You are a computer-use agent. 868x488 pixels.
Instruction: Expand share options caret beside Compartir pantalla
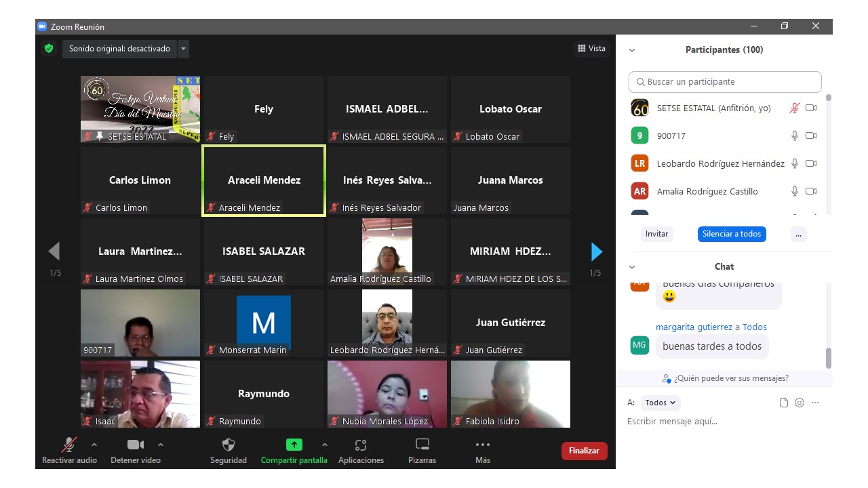coord(324,445)
